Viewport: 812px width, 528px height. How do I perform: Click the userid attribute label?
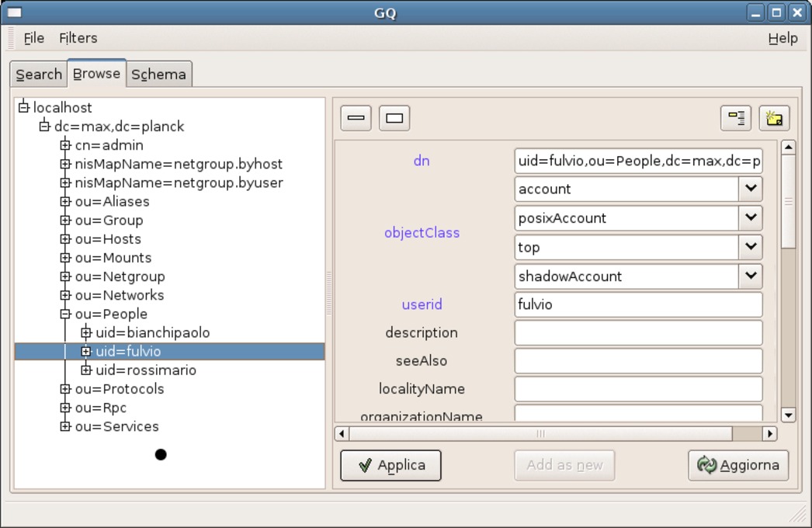[422, 304]
